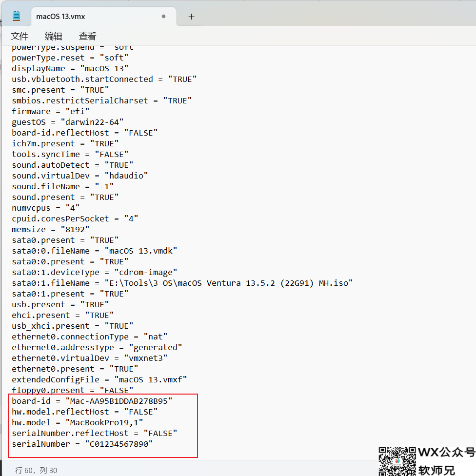The height and width of the screenshot is (476, 476).
Task: Click the line ehci.present = "TRUE"
Action: coord(63,315)
